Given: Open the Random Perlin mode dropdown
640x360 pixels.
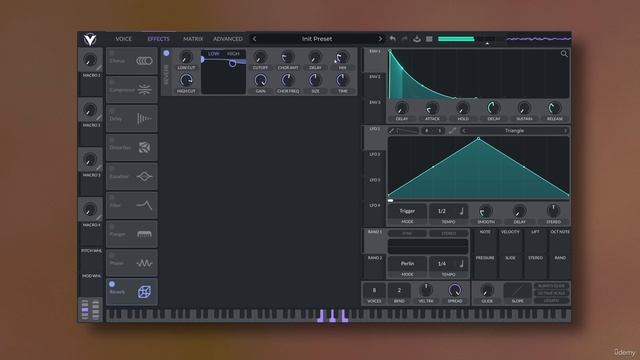Looking at the screenshot, I should coord(407,264).
